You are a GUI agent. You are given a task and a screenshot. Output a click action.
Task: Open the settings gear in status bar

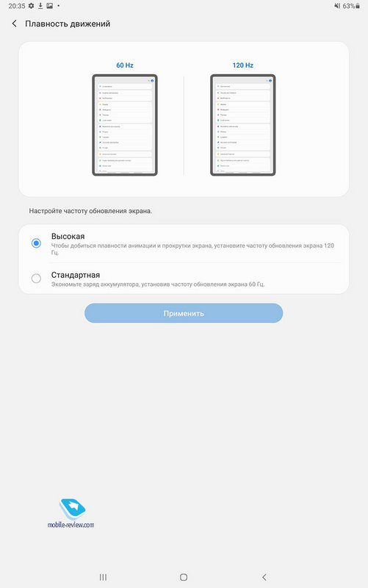coord(31,6)
